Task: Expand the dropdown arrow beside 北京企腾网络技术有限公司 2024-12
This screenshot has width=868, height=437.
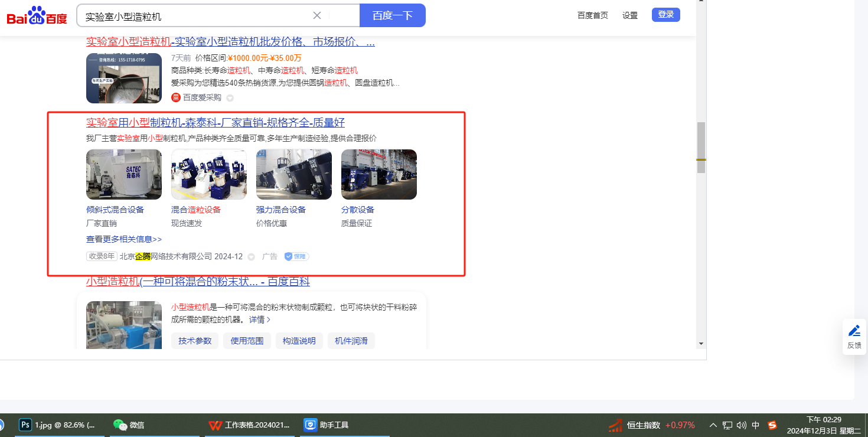Action: [x=251, y=257]
